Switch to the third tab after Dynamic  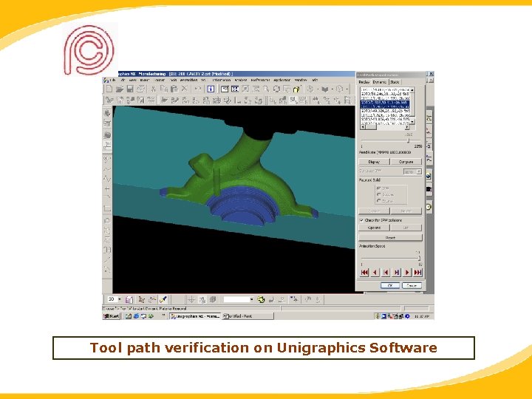(x=395, y=82)
